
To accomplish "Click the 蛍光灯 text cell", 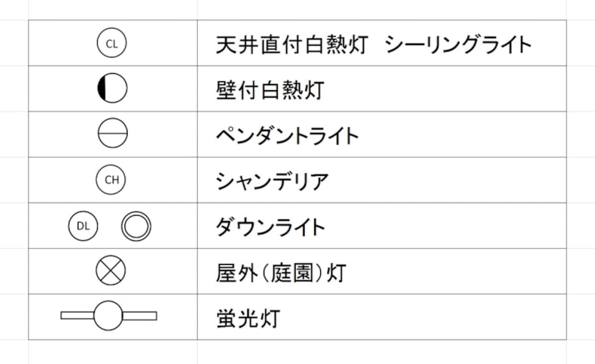I will tap(382, 316).
